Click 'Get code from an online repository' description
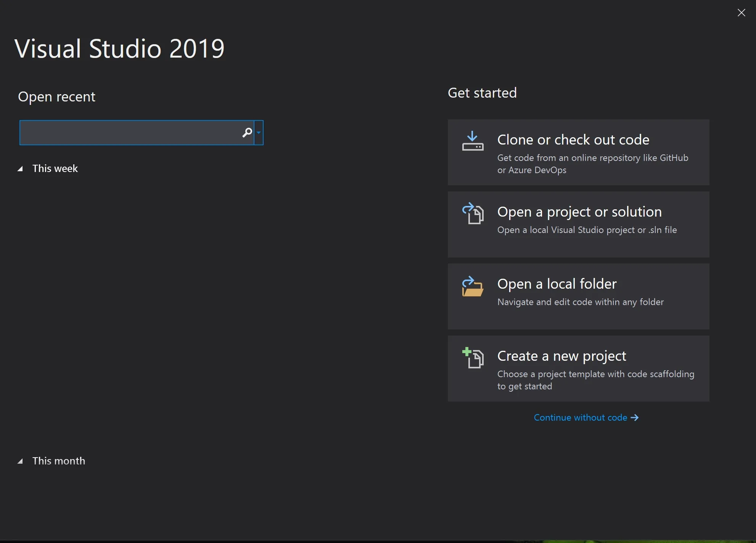756x543 pixels. (x=593, y=164)
